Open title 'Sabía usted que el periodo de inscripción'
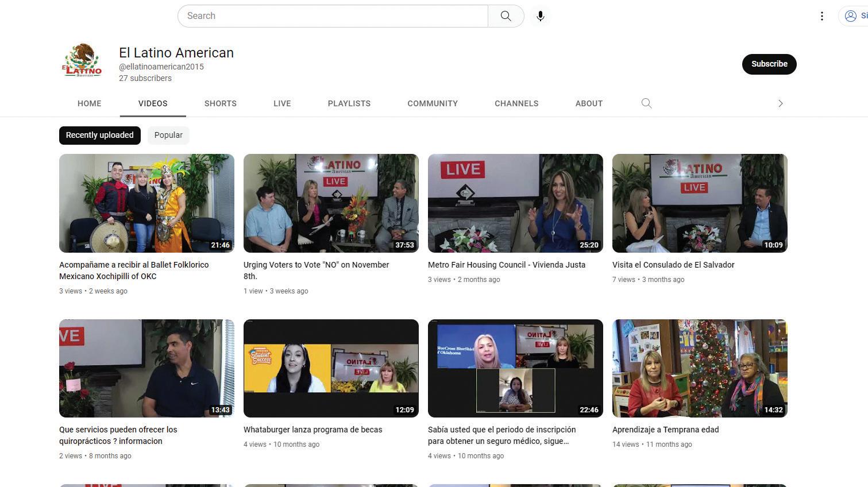 502,435
